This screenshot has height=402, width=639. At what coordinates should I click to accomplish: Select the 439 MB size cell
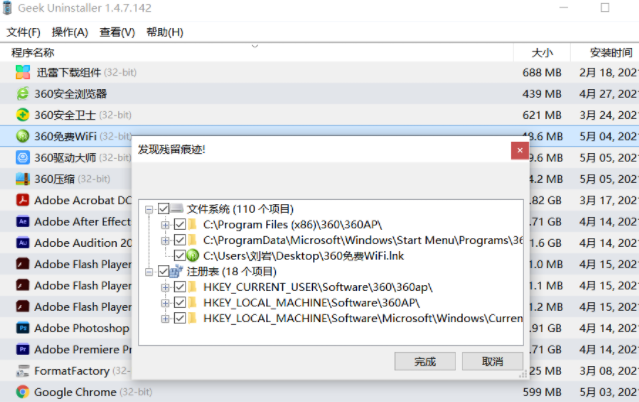click(542, 94)
